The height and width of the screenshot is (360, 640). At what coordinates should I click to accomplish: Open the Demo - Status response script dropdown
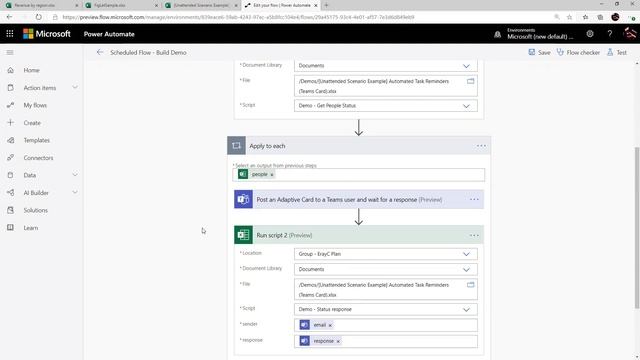[386, 309]
